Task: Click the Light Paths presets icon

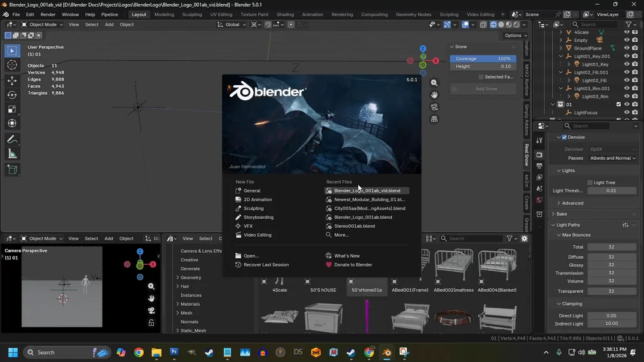Action: click(625, 225)
